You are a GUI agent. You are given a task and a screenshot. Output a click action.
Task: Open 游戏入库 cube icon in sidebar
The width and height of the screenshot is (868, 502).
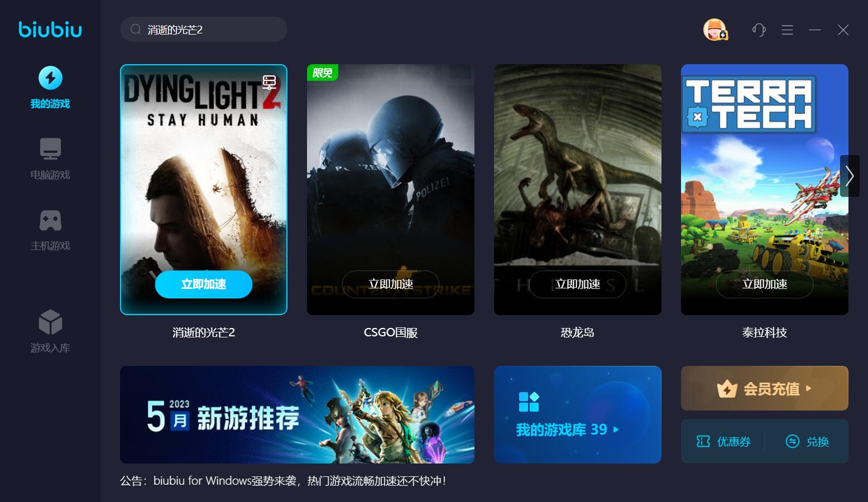pyautogui.click(x=50, y=322)
